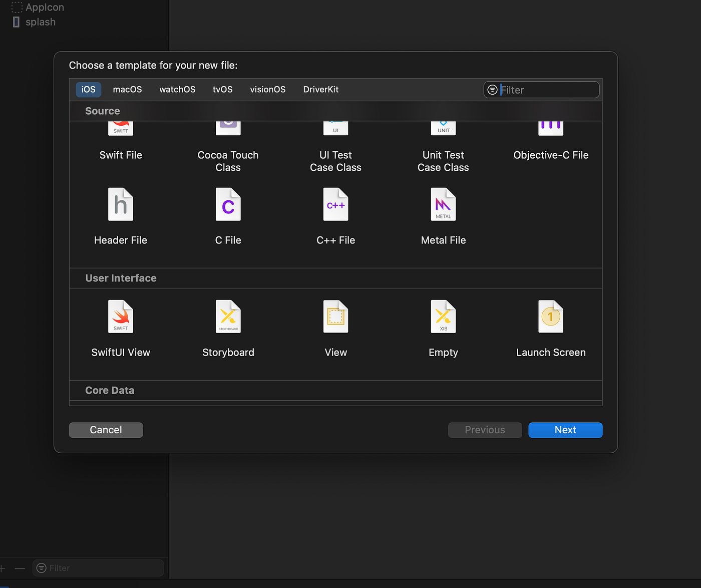This screenshot has width=701, height=588.
Task: Focus the template Filter search field
Action: pos(542,90)
